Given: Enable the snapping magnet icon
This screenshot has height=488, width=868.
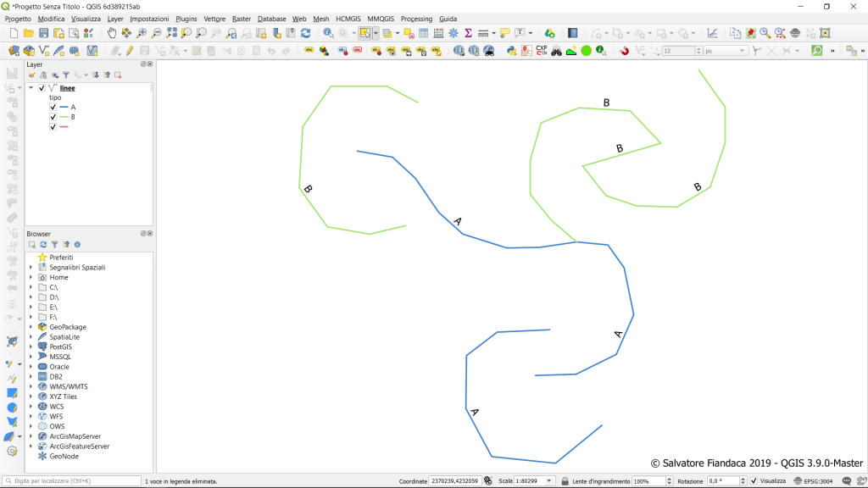Looking at the screenshot, I should (625, 51).
